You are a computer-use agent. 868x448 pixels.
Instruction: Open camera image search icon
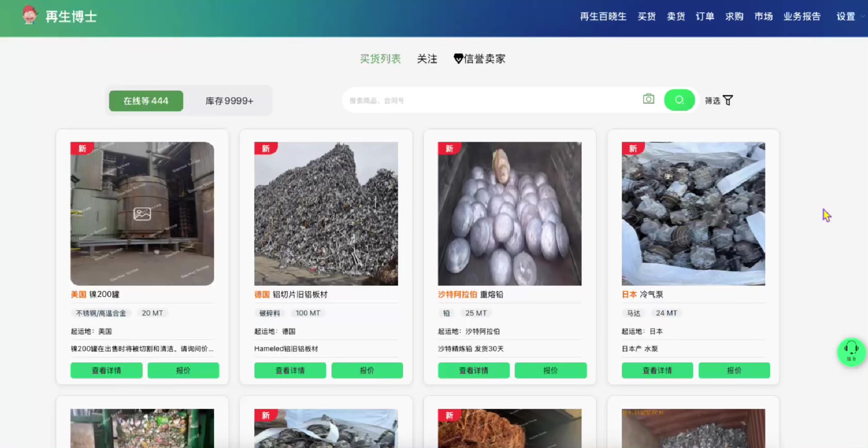(649, 99)
